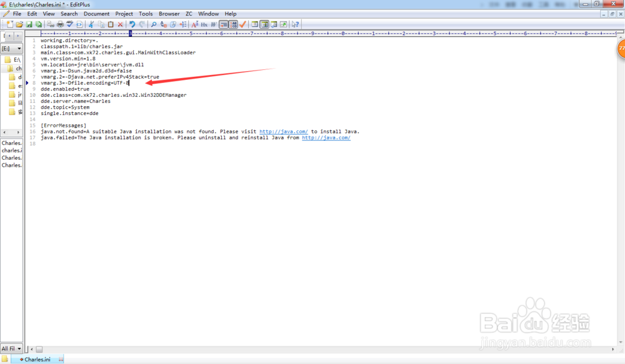This screenshot has height=364, width=625.
Task: Click the View in Browser toolbar icon
Action: click(79, 24)
